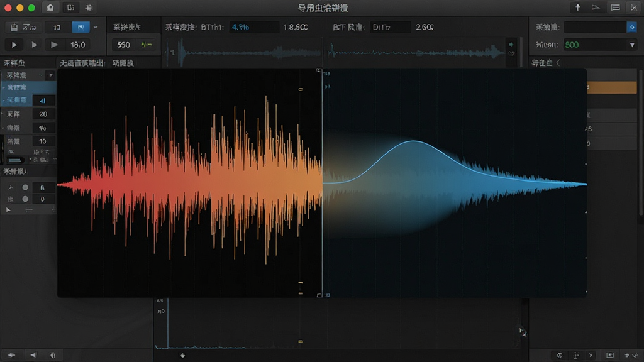Click the green waveform icon beside 550
Image resolution: width=644 pixels, height=362 pixels.
[147, 45]
